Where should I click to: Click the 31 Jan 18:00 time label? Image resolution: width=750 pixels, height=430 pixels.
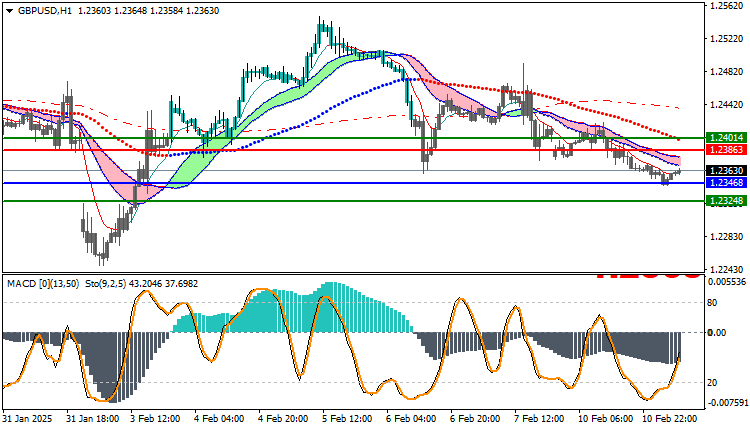click(x=93, y=419)
